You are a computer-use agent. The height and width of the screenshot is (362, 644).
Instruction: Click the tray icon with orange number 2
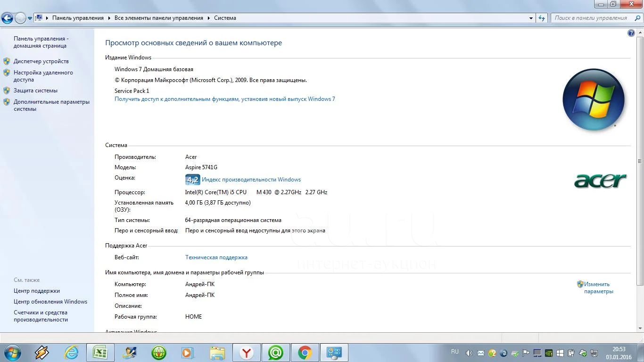coord(492,353)
